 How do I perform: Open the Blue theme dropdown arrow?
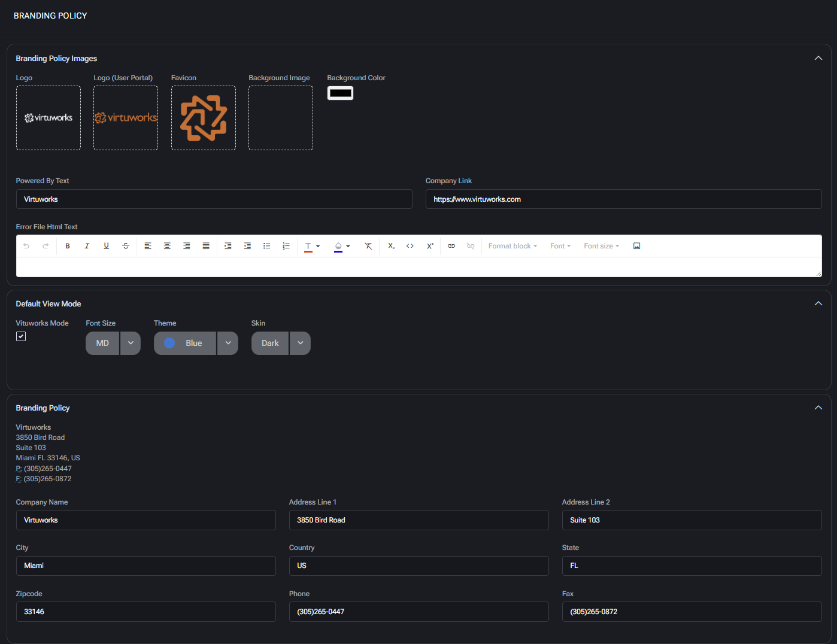(x=228, y=343)
